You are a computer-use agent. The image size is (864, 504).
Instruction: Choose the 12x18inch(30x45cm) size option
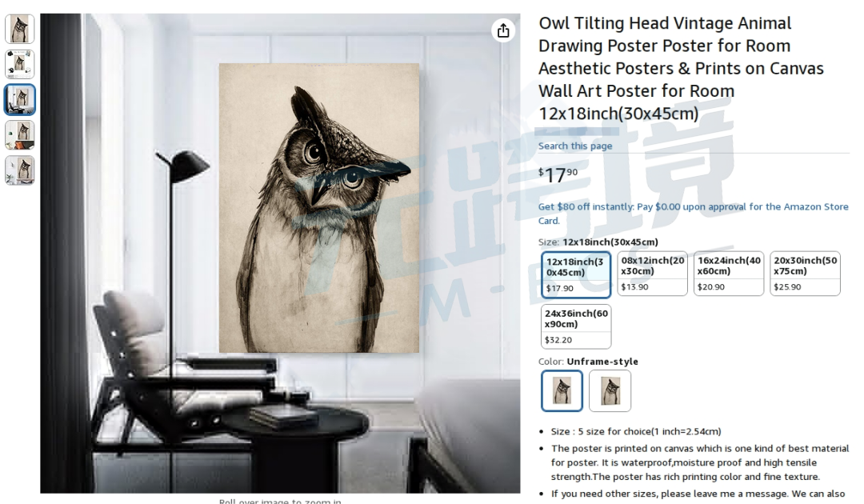[x=576, y=274]
